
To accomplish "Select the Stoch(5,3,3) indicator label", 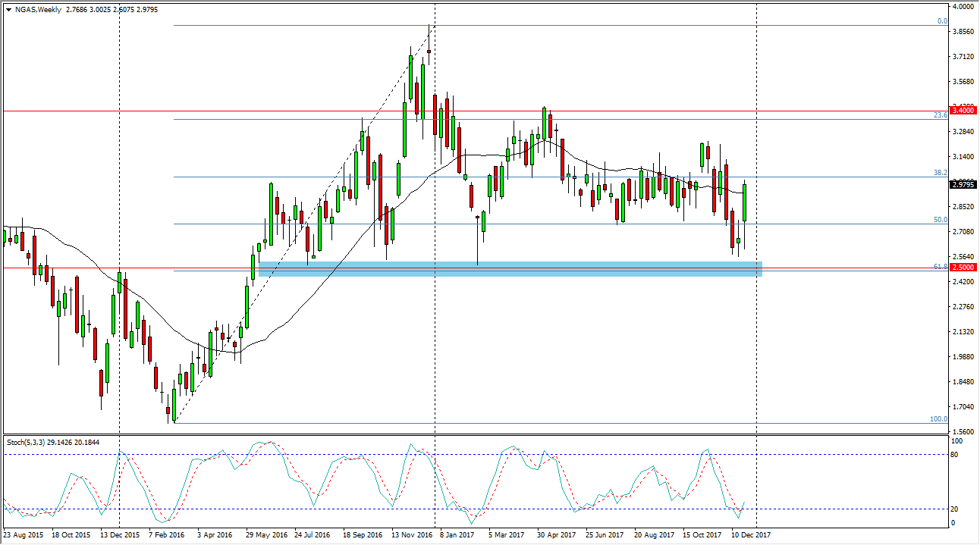I will point(27,442).
